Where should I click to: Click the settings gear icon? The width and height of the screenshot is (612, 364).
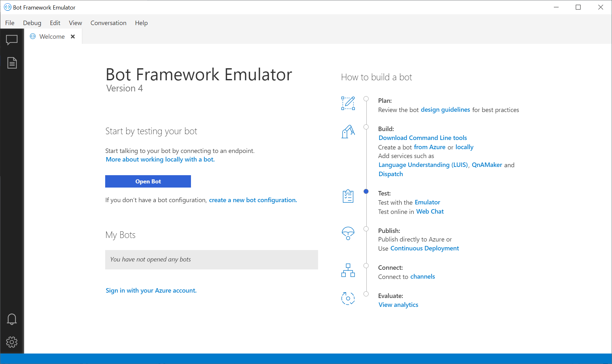point(12,342)
